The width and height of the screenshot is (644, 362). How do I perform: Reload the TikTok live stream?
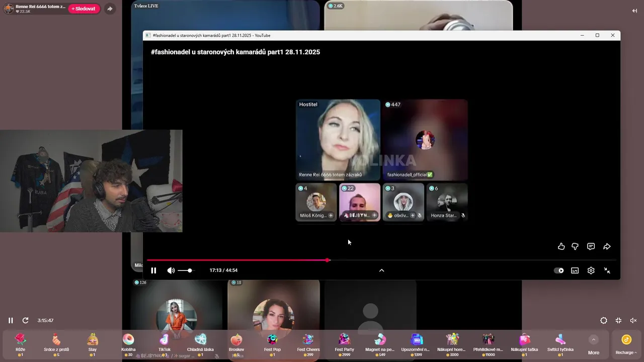point(25,320)
